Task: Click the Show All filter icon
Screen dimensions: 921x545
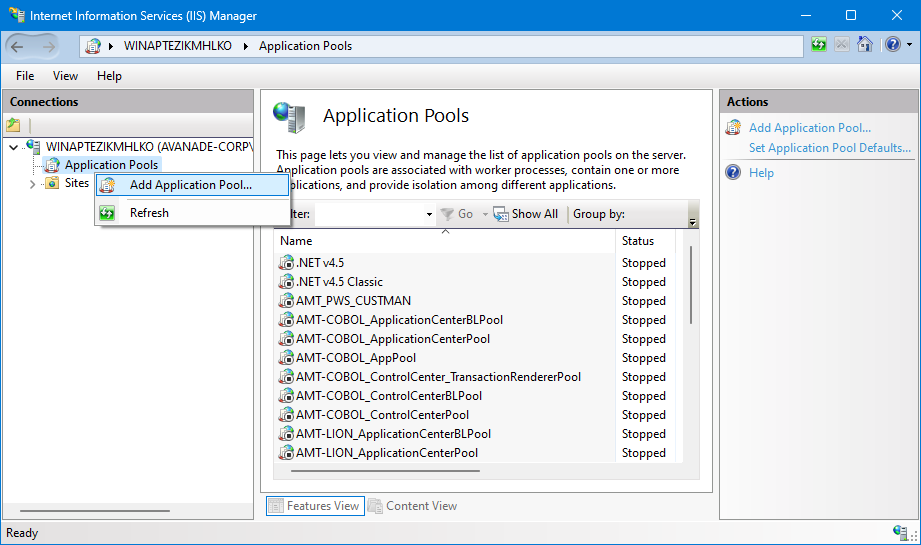Action: (500, 214)
